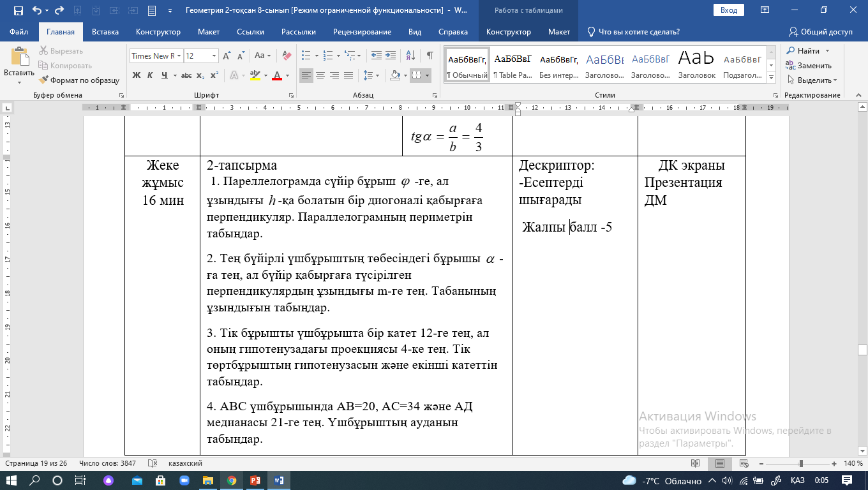Decrease the paragraph indent
This screenshot has width=868, height=490.
point(377,56)
